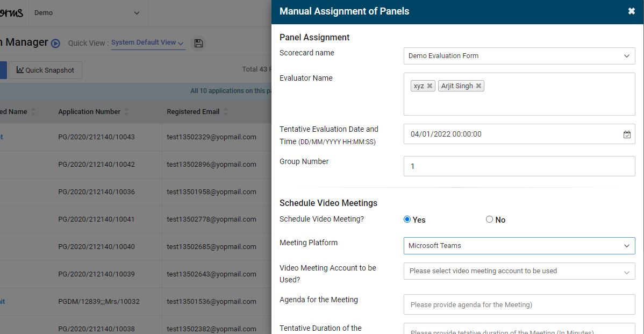
Task: Change the System Default View quick view
Action: 148,42
